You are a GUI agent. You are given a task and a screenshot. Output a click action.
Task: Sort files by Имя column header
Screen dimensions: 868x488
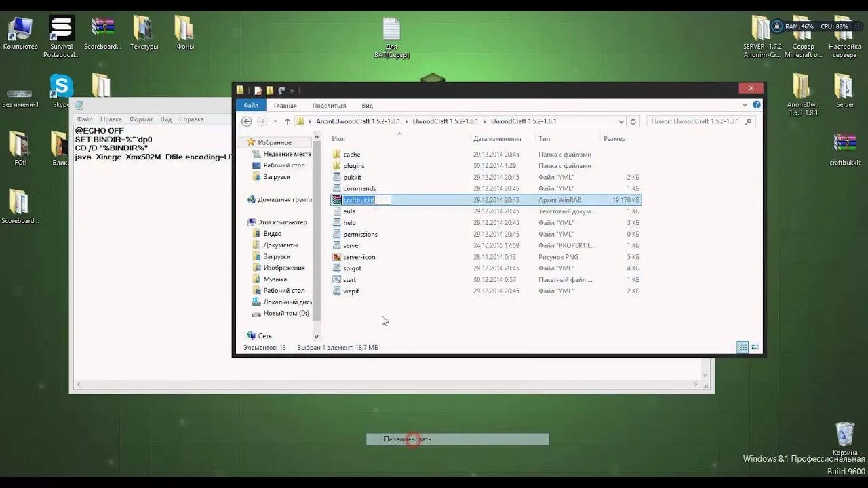[338, 138]
